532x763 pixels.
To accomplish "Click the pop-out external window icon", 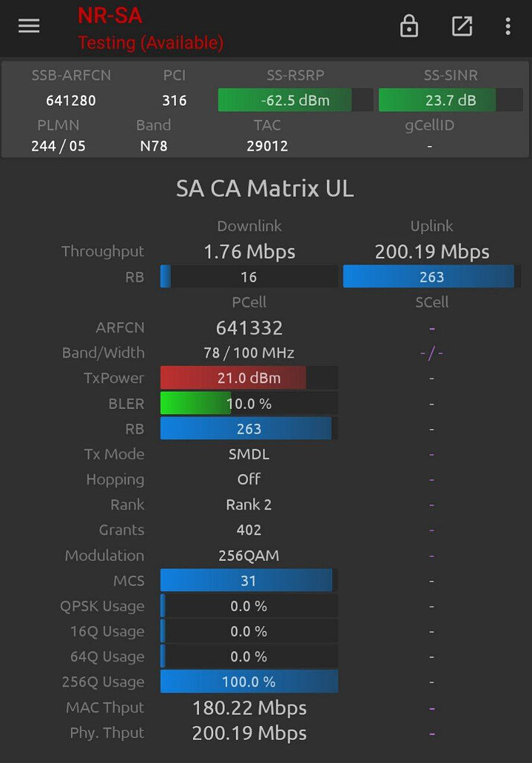I will tap(462, 26).
